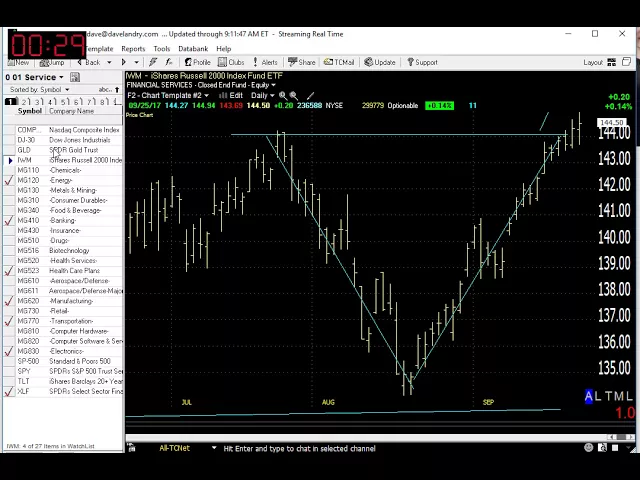The image size is (640, 480).
Task: Go forward with the right arrow button
Action: (124, 62)
